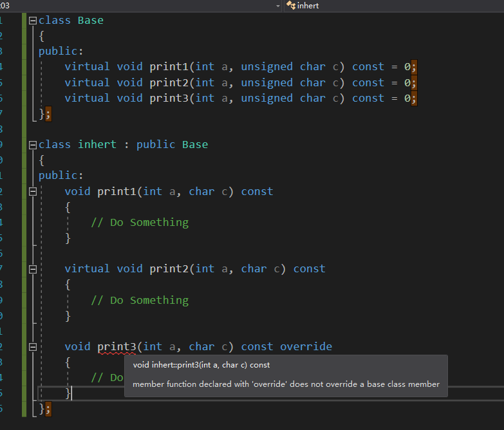Click the const keyword on inhert print2
The width and height of the screenshot is (504, 430).
[x=309, y=268]
